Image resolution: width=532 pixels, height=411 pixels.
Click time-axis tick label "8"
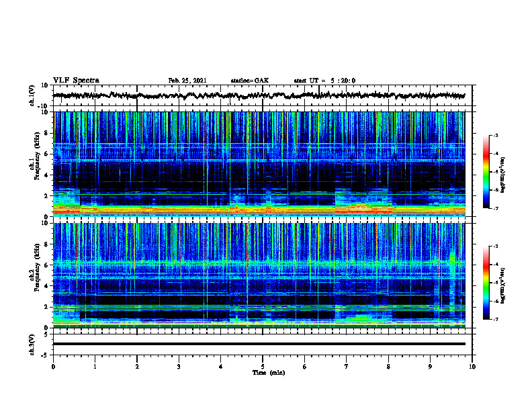[388, 367]
